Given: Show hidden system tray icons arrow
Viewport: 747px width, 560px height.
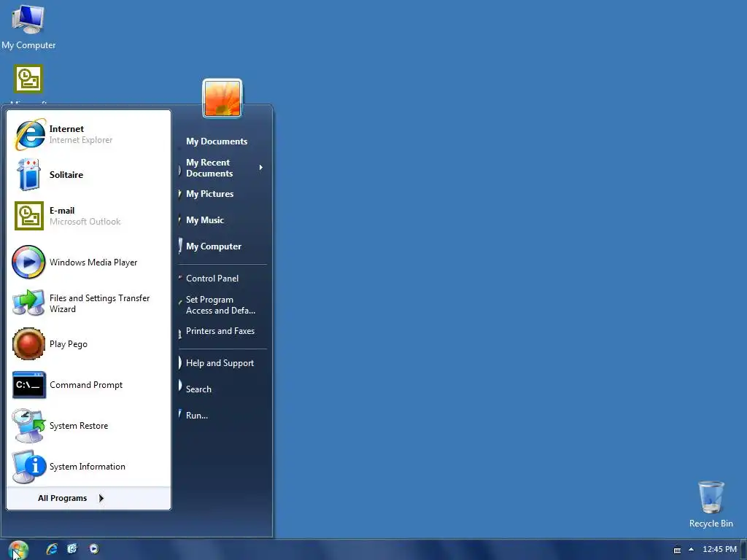Looking at the screenshot, I should pos(692,550).
